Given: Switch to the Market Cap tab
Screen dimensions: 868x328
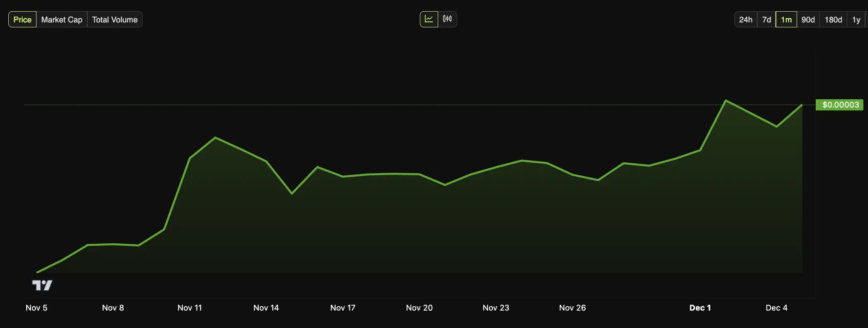Looking at the screenshot, I should tap(62, 20).
